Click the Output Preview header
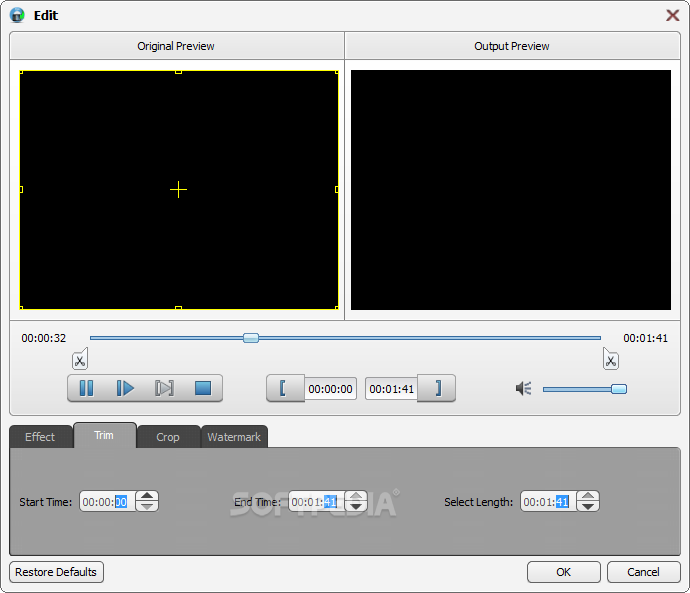This screenshot has height=593, width=690. 512,46
